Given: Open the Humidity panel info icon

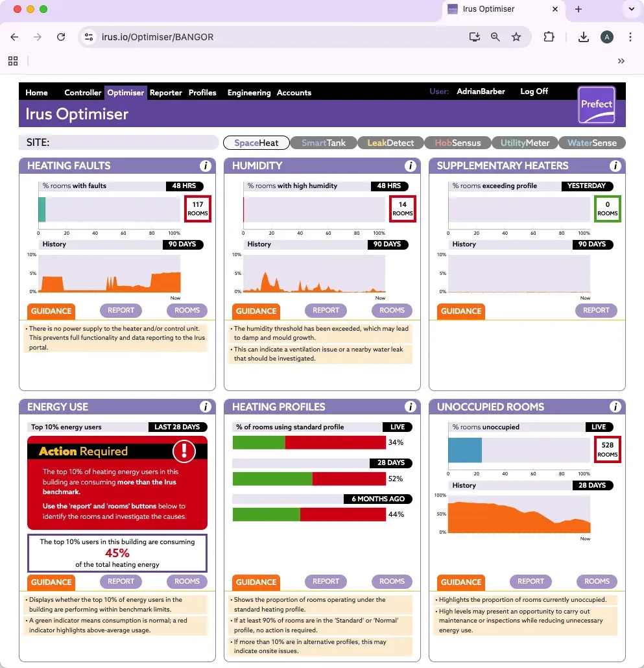Looking at the screenshot, I should (411, 166).
